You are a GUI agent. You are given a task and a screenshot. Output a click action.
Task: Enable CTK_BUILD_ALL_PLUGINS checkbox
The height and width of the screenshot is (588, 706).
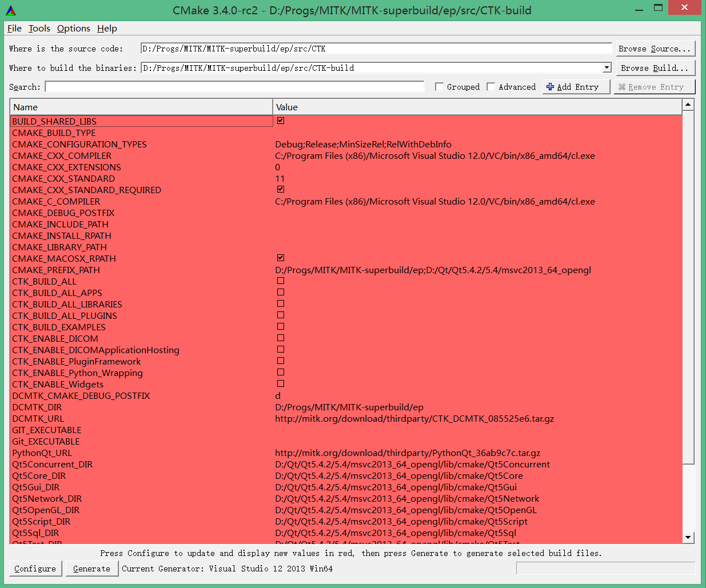(281, 315)
